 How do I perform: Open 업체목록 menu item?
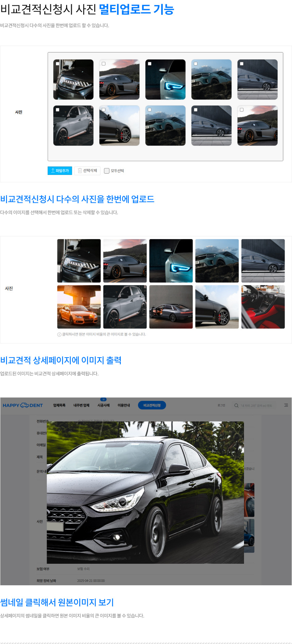59,405
